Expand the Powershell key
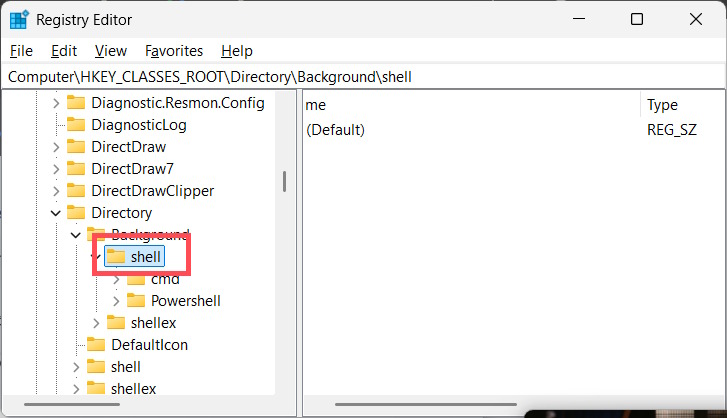 pyautogui.click(x=116, y=301)
